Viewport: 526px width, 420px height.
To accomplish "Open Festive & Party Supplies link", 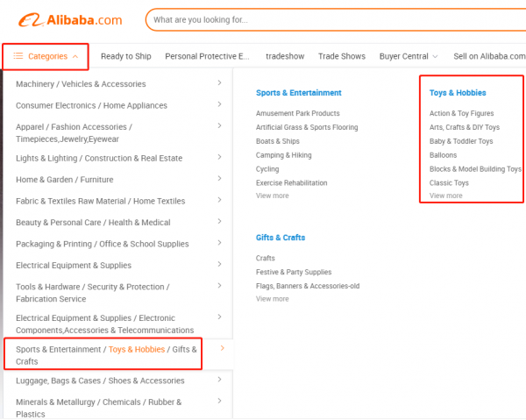I will pos(294,272).
